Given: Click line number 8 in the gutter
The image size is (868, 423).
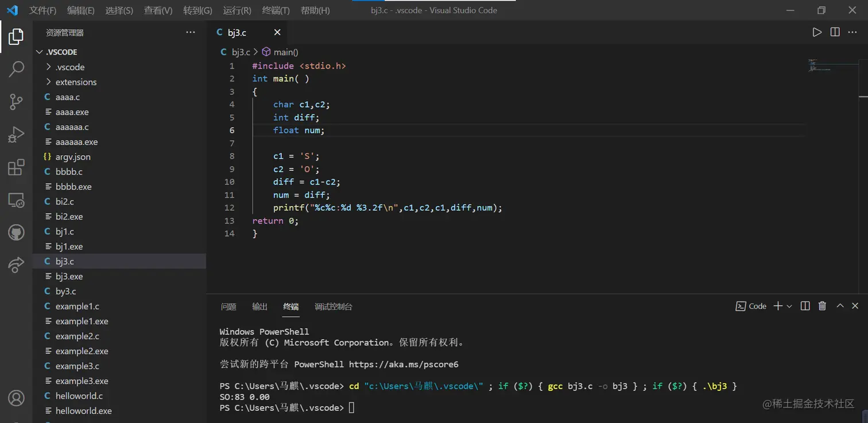Looking at the screenshot, I should (231, 156).
